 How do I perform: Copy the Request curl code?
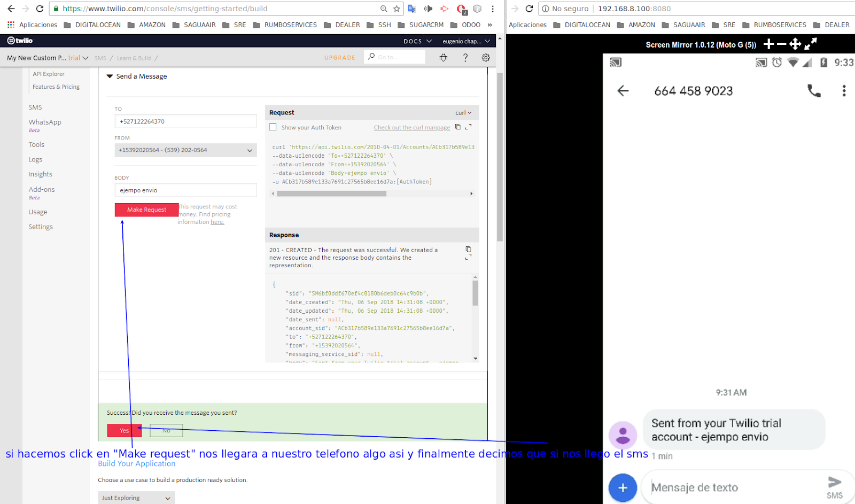point(458,127)
